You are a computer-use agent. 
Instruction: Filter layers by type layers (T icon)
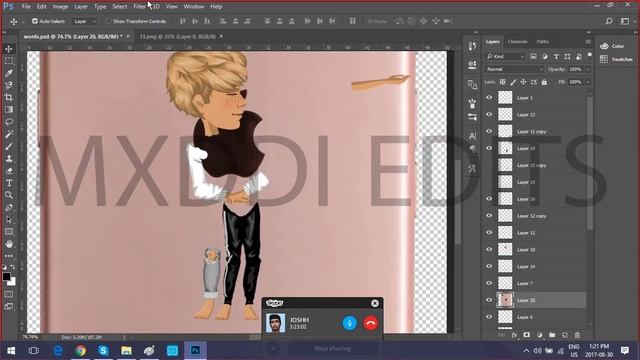556,56
